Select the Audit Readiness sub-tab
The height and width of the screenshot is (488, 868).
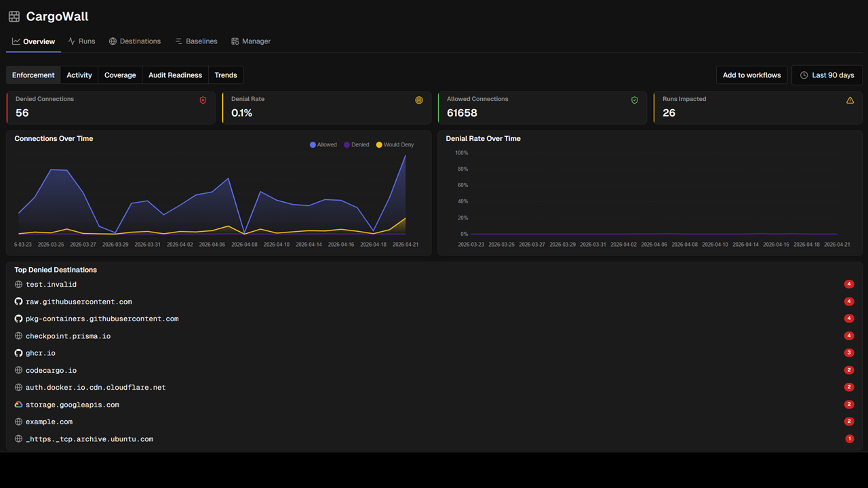coord(176,75)
